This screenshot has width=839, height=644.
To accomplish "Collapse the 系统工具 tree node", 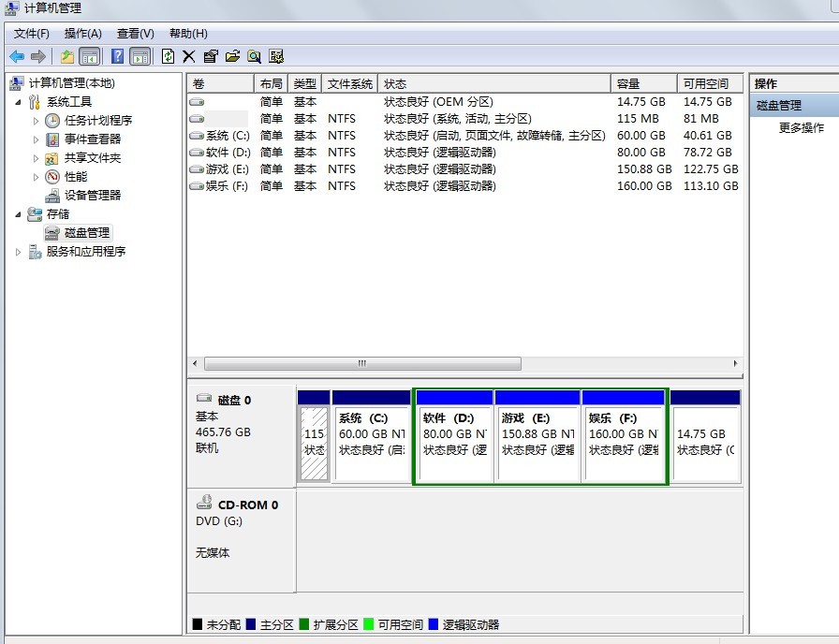I will pos(18,102).
